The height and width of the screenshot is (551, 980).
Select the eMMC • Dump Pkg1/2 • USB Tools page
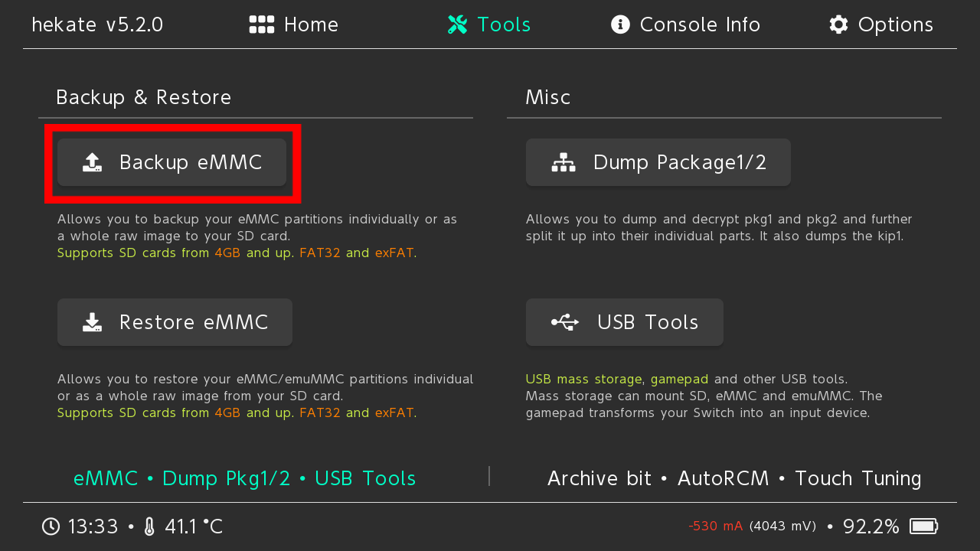pos(245,478)
